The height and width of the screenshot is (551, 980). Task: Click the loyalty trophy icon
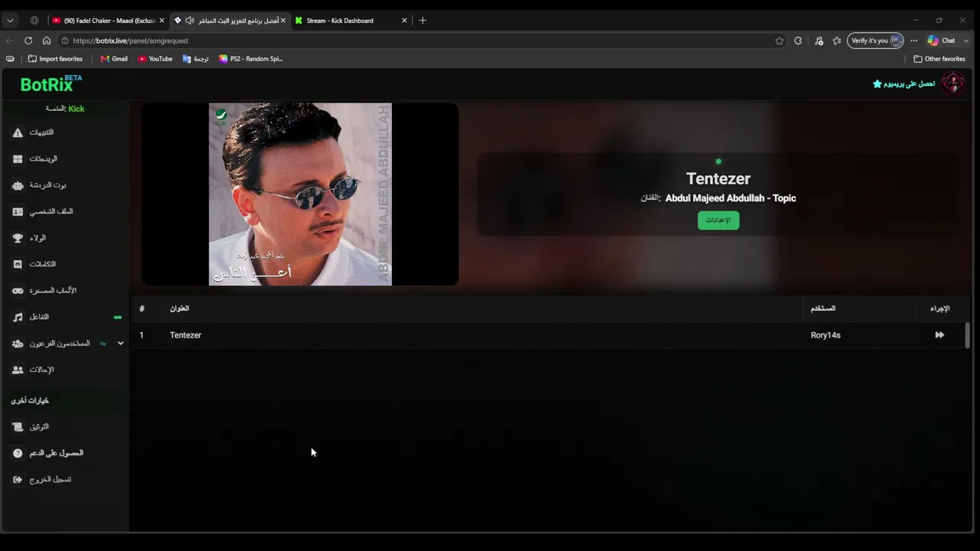pyautogui.click(x=18, y=238)
